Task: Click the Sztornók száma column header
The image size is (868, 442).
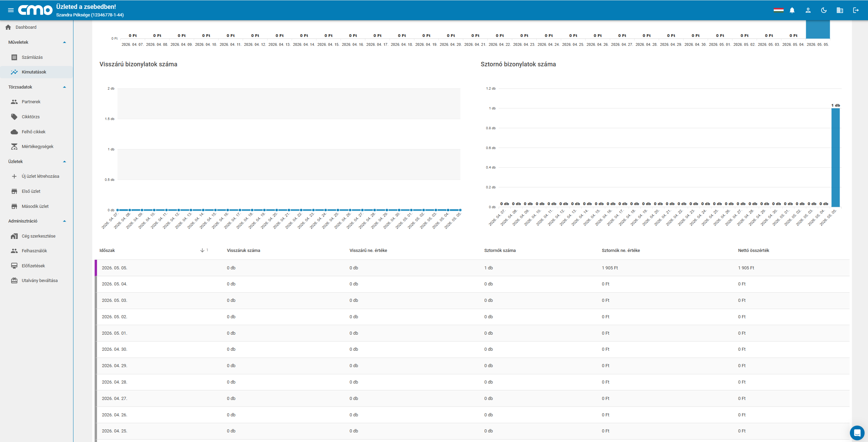Action: tap(500, 251)
